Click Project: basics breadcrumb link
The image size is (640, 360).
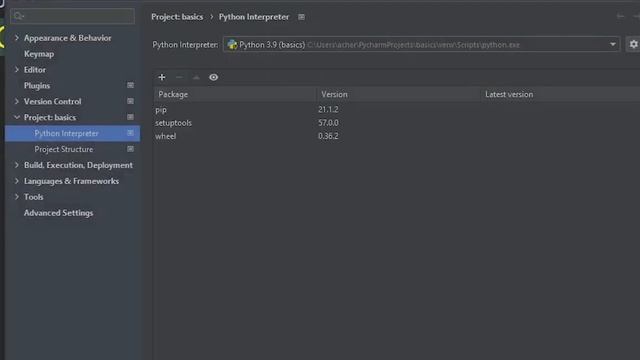pos(177,17)
